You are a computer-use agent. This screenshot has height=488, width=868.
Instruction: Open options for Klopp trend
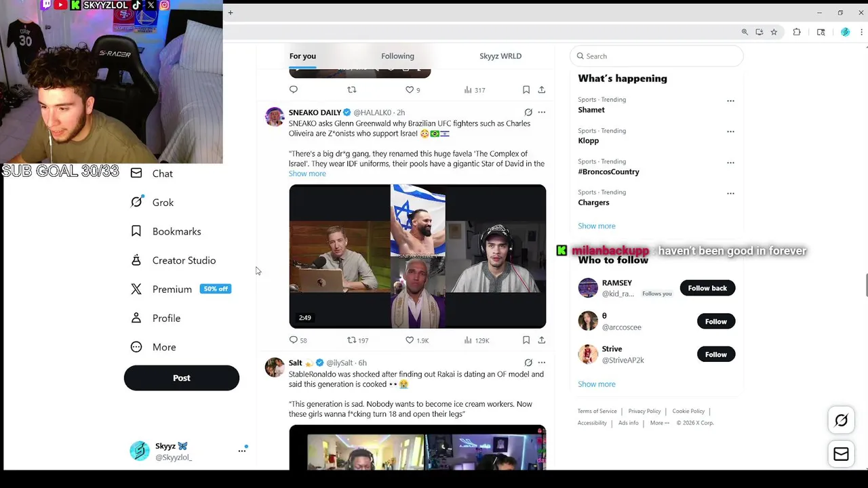pos(730,131)
